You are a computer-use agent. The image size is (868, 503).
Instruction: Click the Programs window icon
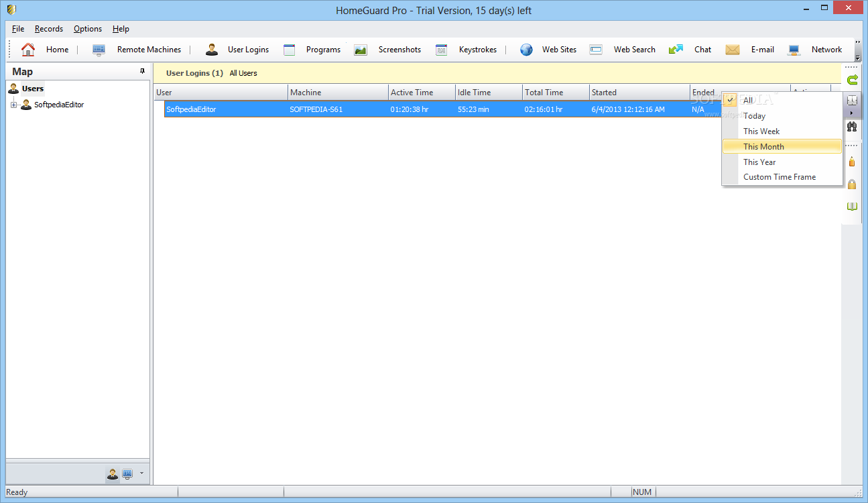[x=290, y=50]
